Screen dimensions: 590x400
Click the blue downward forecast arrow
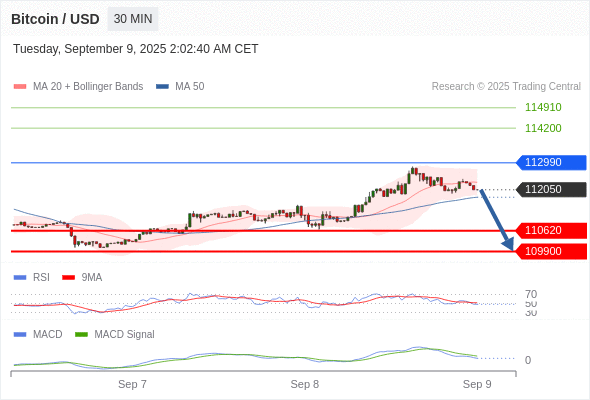click(497, 220)
